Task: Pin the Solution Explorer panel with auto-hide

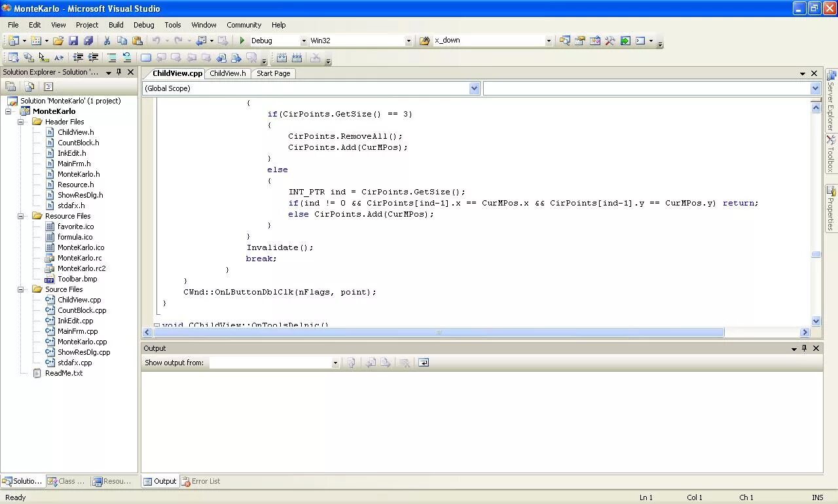Action: click(118, 72)
